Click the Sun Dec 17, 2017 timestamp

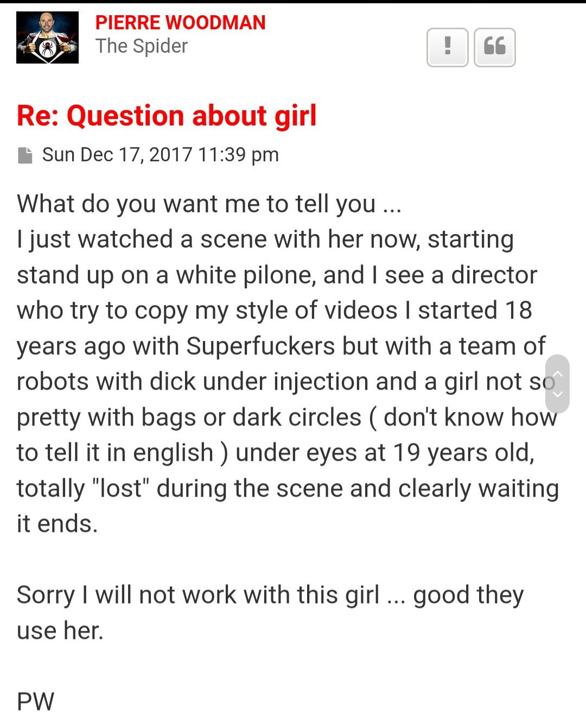point(161,155)
